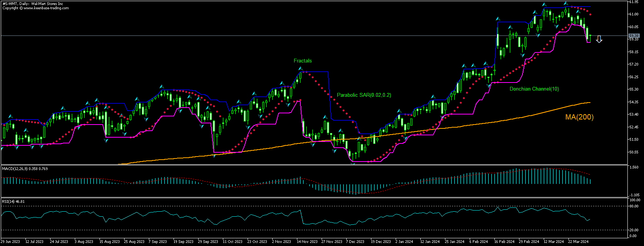This screenshot has width=644, height=246.
Task: Click the 61.95 top price axis label
Action: (634, 2)
